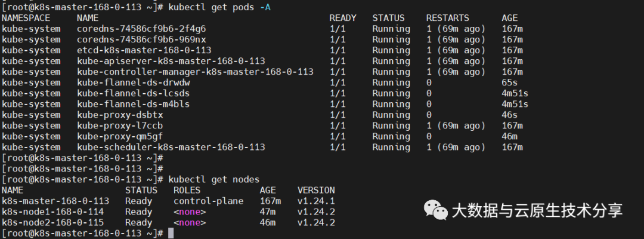Click the WeChat logo in the watermark
This screenshot has width=644, height=239.
pos(435,210)
